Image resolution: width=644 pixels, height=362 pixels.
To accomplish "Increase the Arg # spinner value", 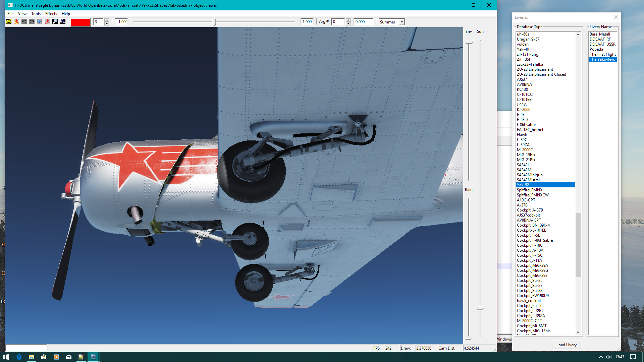I will [x=348, y=20].
